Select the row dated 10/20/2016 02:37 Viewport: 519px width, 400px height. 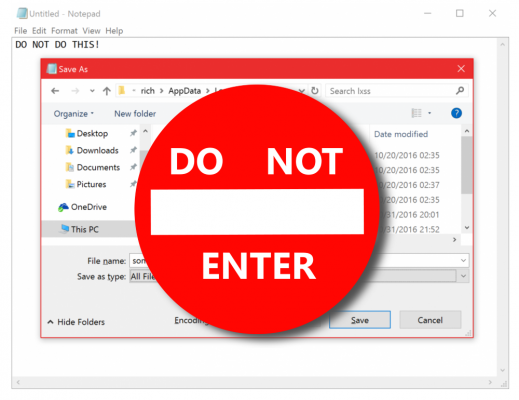tap(410, 185)
